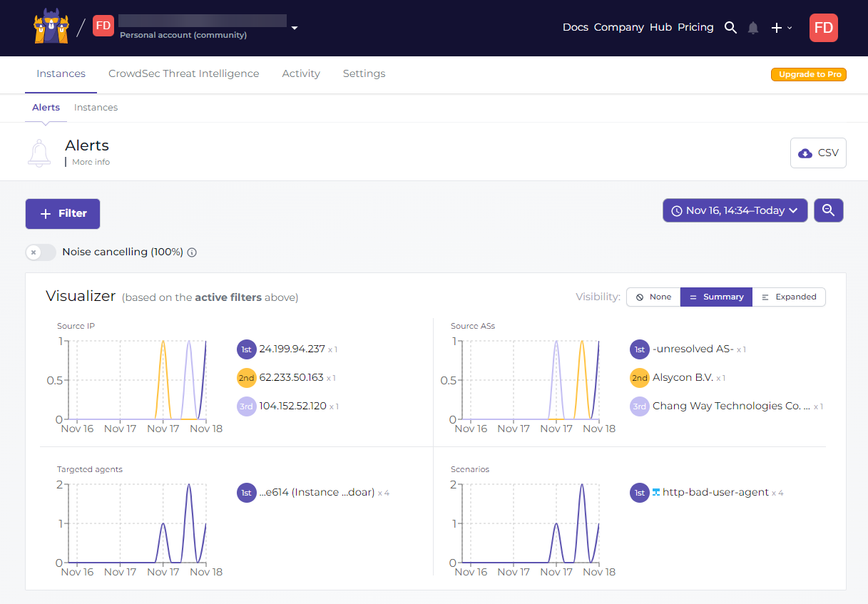Click the Upgrade to Pro button
Screen dimensions: 868x604
click(809, 74)
